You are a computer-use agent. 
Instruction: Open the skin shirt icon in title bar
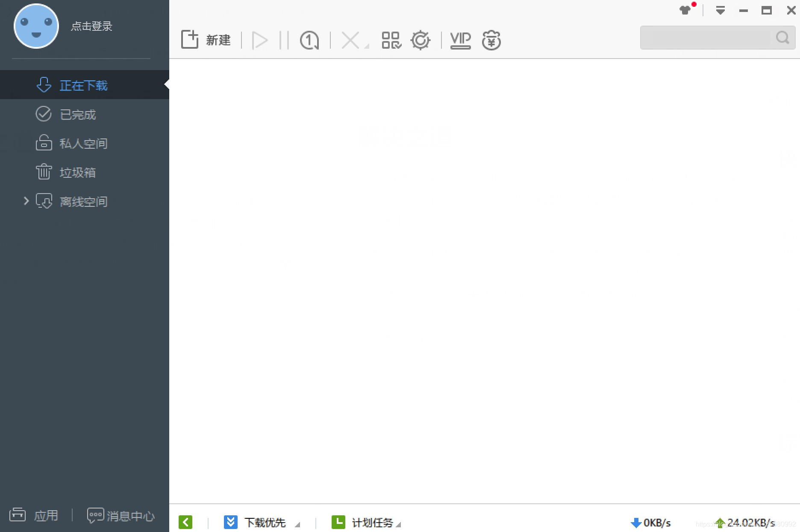[x=685, y=10]
